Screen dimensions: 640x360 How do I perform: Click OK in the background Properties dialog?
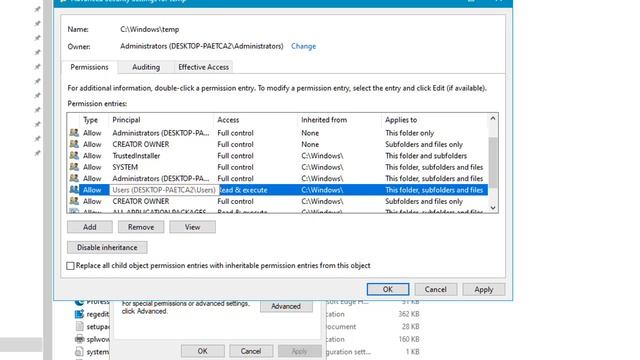202,351
